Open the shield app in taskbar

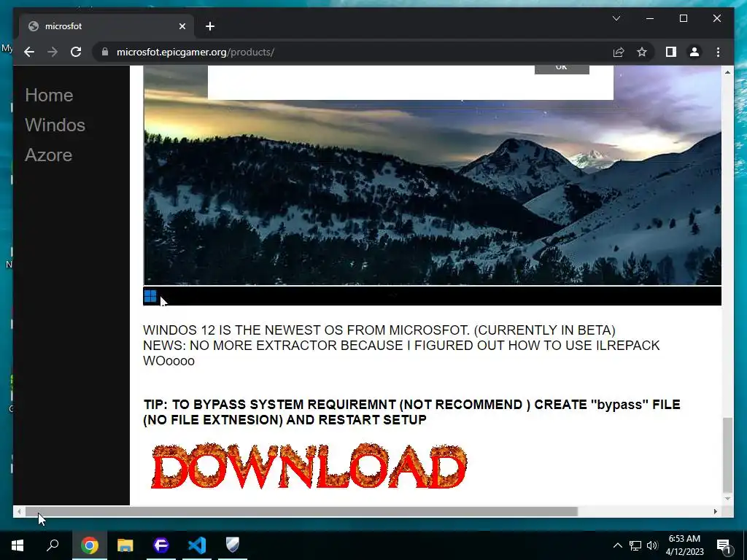click(x=233, y=545)
